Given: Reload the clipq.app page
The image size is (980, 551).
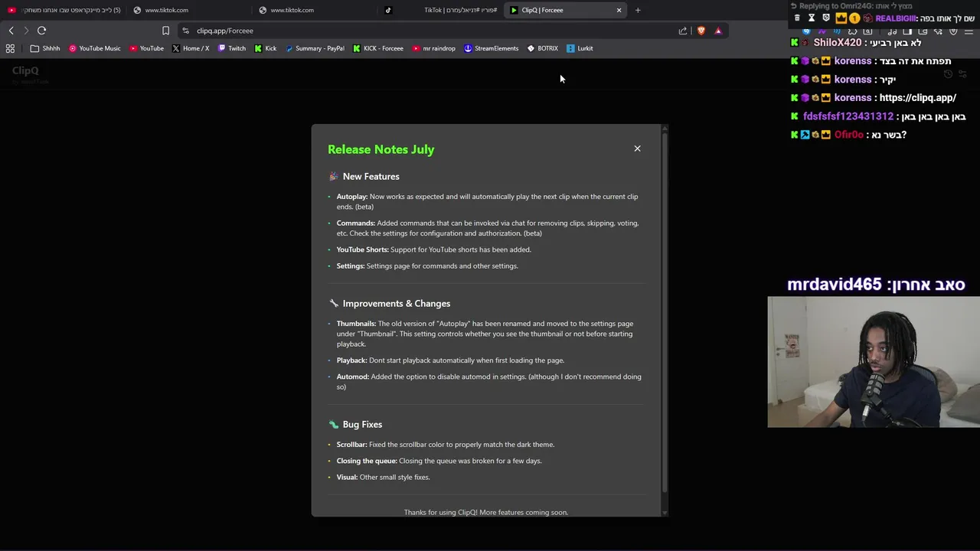Looking at the screenshot, I should point(41,31).
